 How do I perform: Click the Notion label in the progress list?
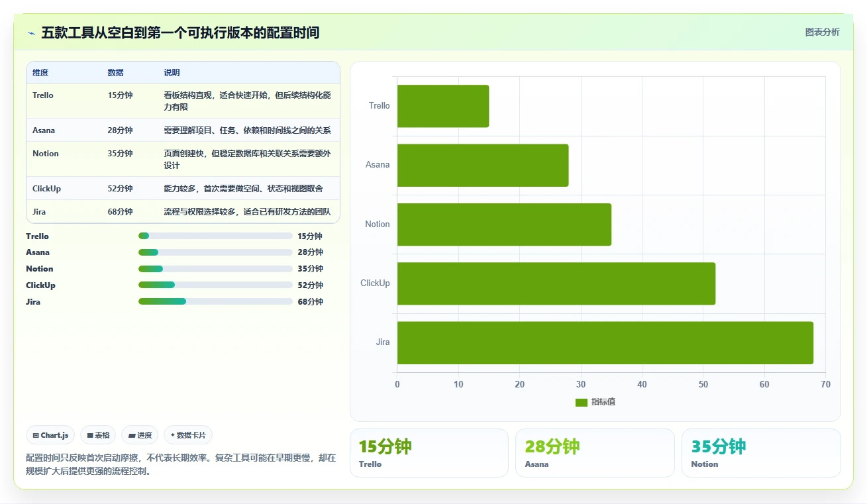click(x=40, y=269)
